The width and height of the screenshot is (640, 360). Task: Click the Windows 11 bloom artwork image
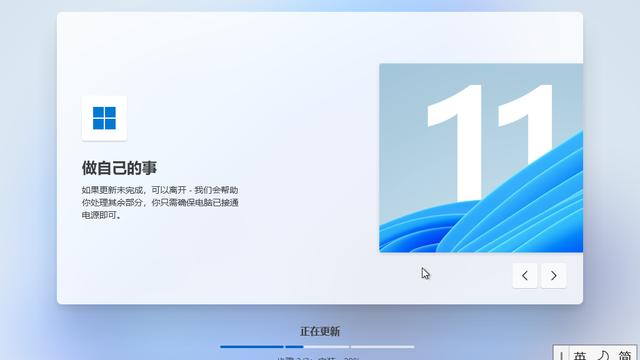pyautogui.click(x=481, y=158)
